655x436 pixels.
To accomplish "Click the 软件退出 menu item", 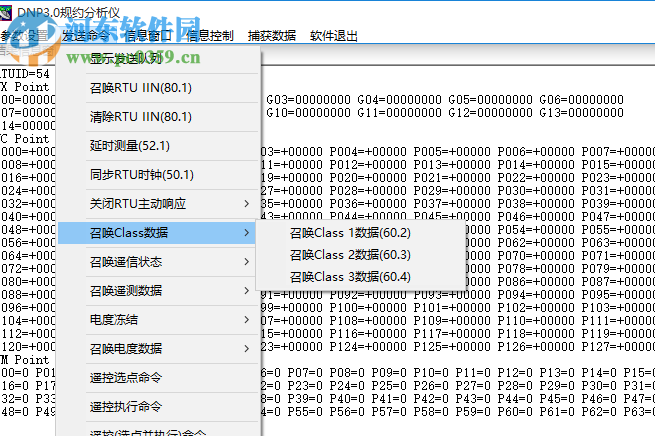I will coord(334,36).
